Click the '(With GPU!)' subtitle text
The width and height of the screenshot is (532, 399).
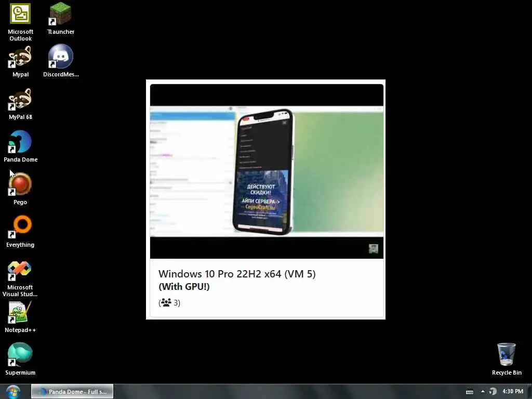point(184,287)
